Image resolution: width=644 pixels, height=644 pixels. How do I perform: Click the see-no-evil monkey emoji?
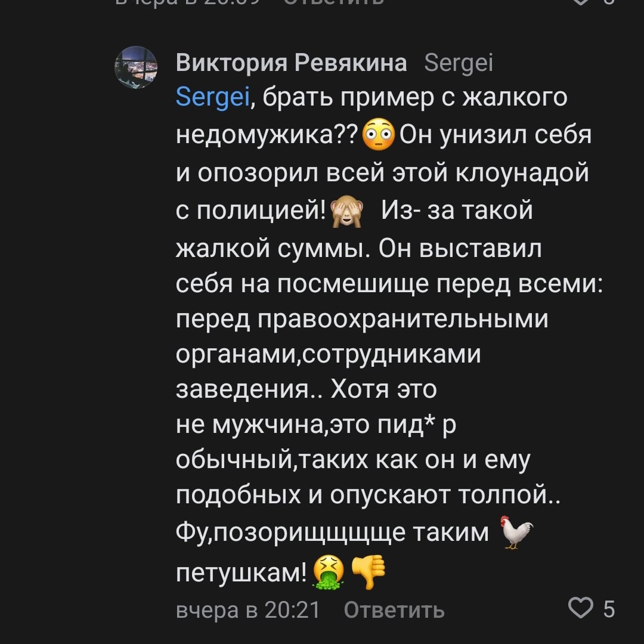point(348,211)
